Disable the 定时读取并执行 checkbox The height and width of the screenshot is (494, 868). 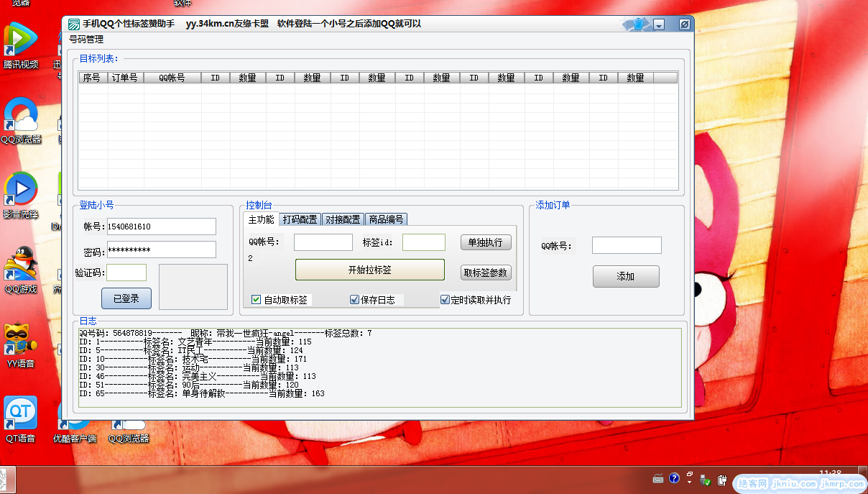click(445, 300)
